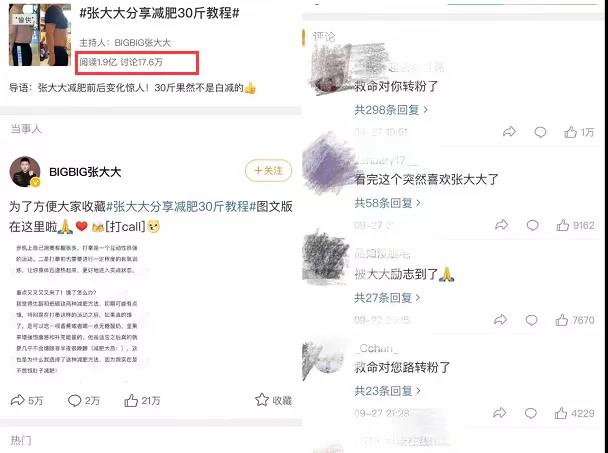Open comments via the 2万 bubble icon

(x=74, y=400)
